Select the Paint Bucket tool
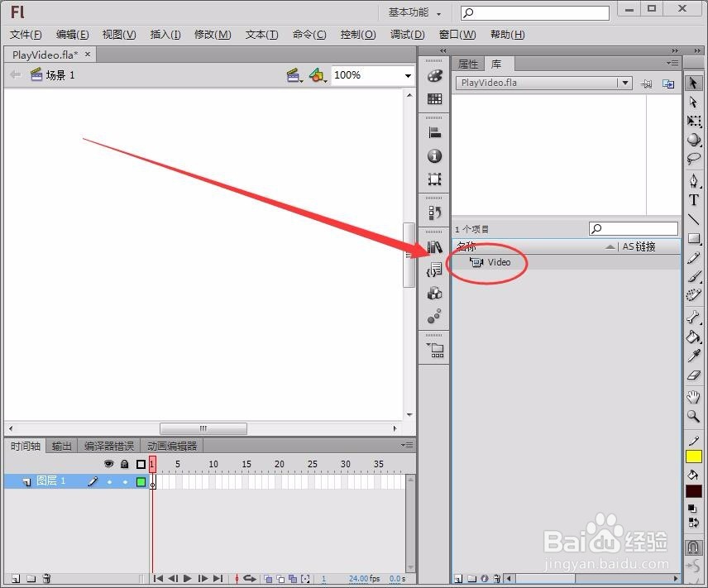The width and height of the screenshot is (708, 588). (694, 337)
